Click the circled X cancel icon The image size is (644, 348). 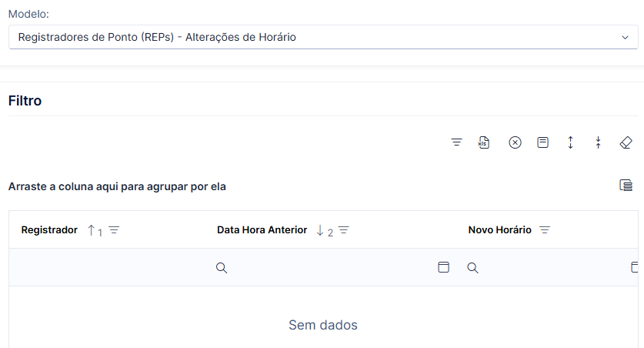click(x=515, y=142)
